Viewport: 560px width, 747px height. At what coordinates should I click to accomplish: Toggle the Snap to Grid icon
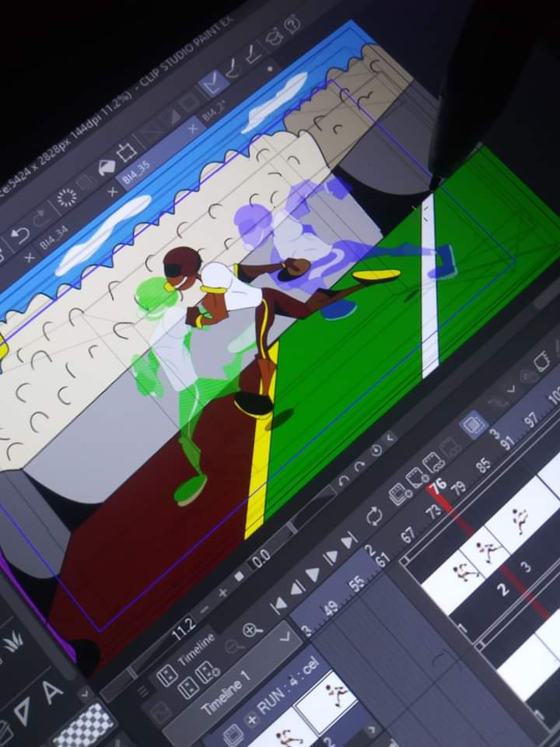[x=254, y=54]
